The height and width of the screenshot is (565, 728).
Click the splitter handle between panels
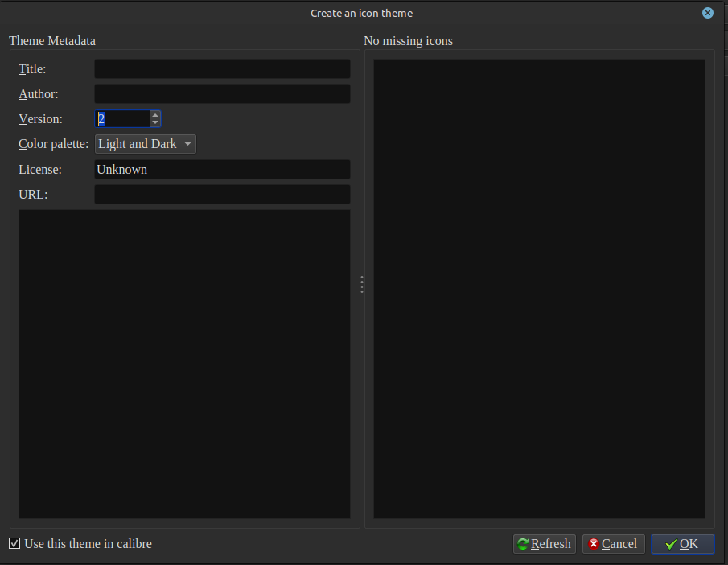click(x=362, y=284)
